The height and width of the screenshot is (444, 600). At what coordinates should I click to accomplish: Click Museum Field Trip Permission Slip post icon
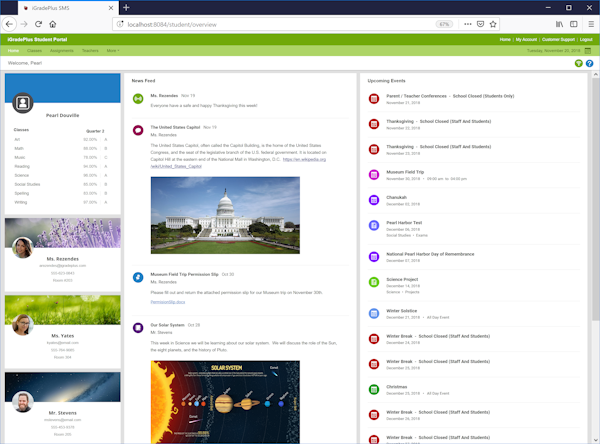click(x=138, y=276)
